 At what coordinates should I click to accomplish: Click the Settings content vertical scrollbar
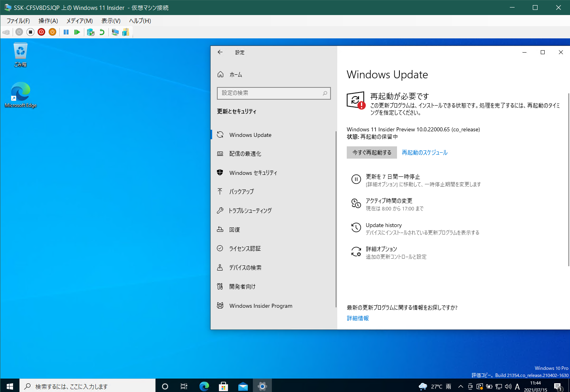(569, 180)
